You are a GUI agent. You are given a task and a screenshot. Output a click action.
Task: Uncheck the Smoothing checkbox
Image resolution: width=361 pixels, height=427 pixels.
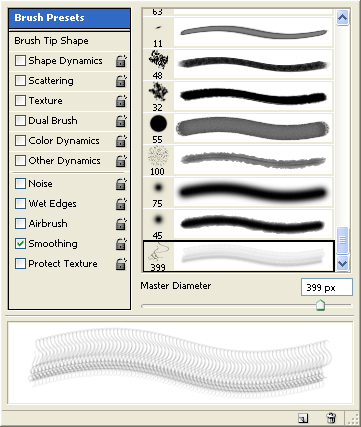coord(20,244)
